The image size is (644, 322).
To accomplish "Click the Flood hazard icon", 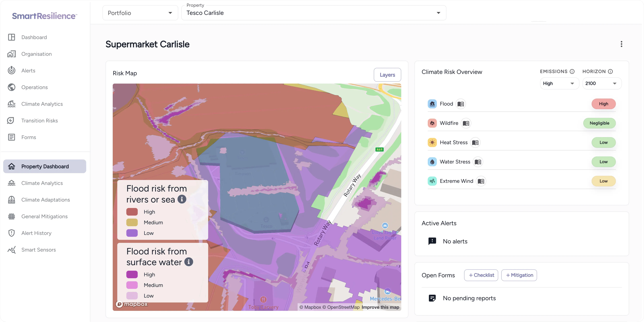I will coord(432,104).
